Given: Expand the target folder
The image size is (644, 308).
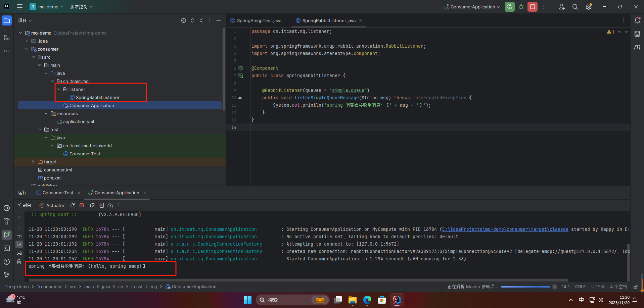Looking at the screenshot, I should click(x=33, y=162).
